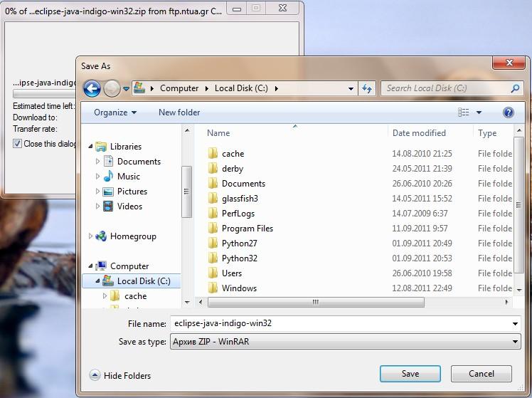The width and height of the screenshot is (532, 398).
Task: Click the Search Local Disk (C:) box
Action: pyautogui.click(x=452, y=88)
